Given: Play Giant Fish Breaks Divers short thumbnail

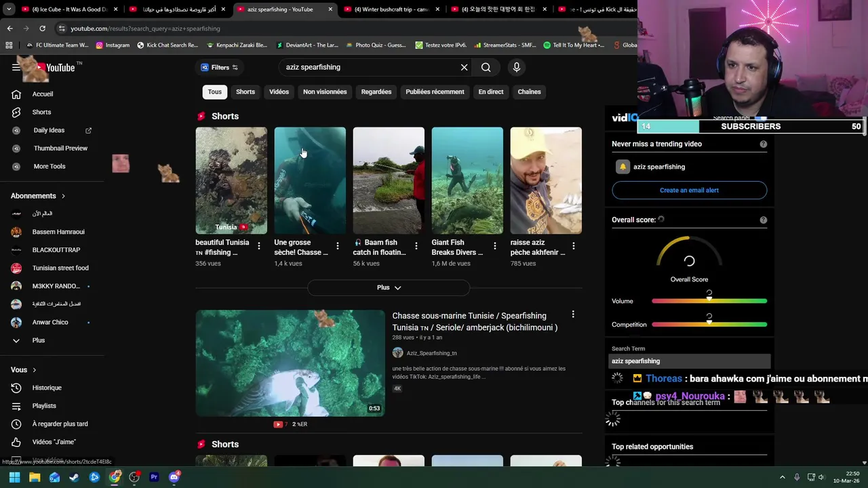Looking at the screenshot, I should click(467, 180).
